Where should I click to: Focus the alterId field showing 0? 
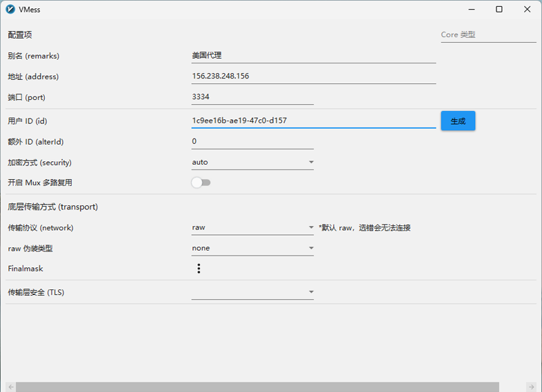coord(252,141)
